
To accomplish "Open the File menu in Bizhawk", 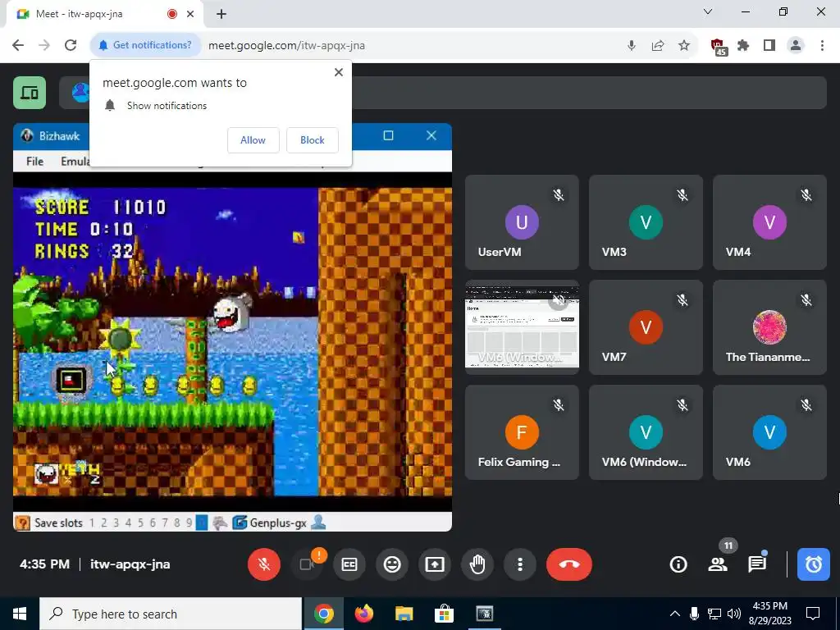I will (34, 161).
